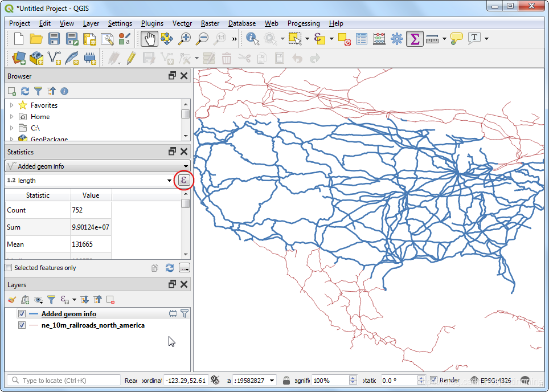Open the Vector menu
Image resolution: width=549 pixels, height=392 pixels.
point(182,23)
